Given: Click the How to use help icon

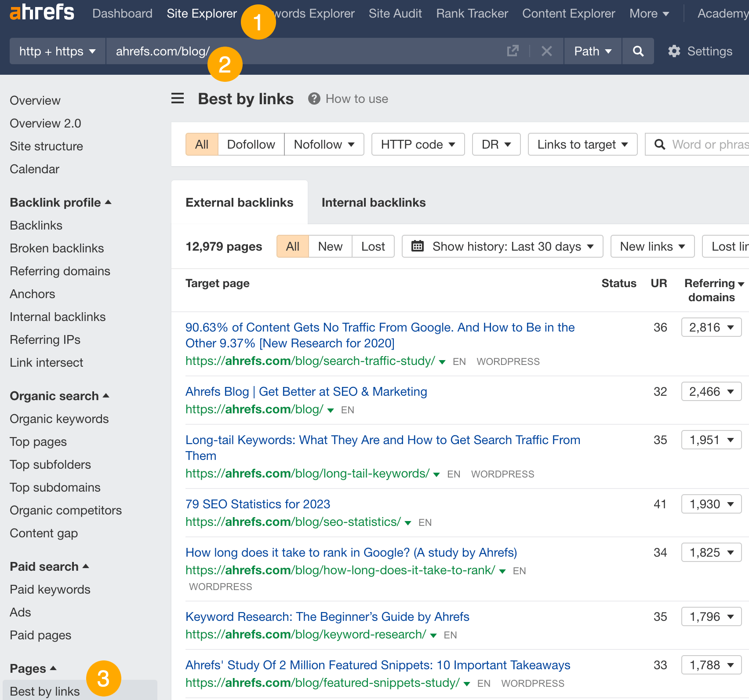Looking at the screenshot, I should point(314,98).
